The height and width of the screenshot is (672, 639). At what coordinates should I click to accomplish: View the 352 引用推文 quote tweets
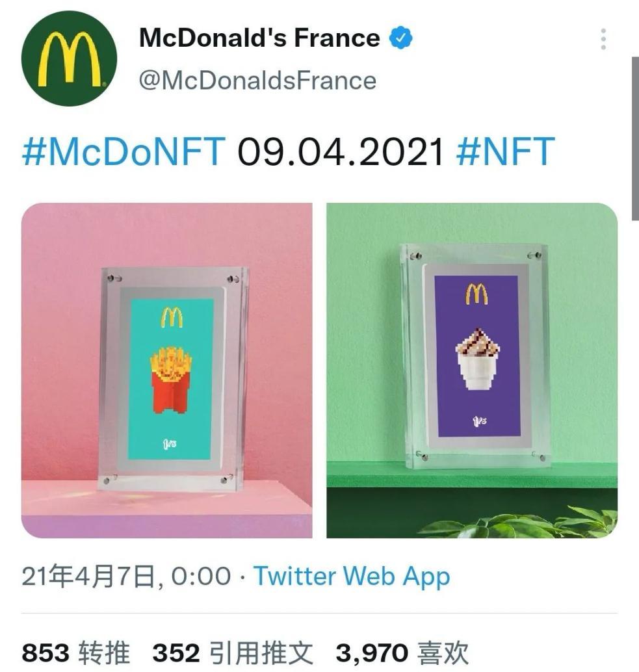point(233,653)
